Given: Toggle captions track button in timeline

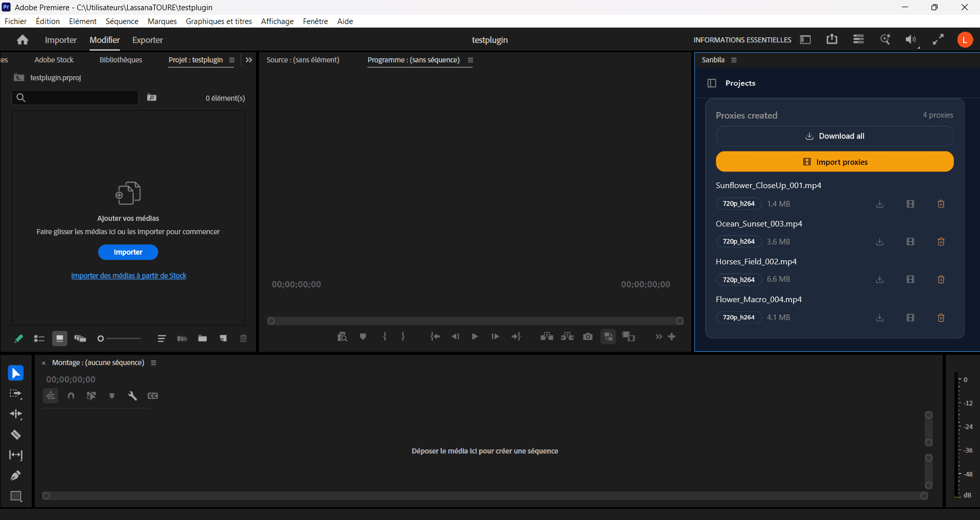Looking at the screenshot, I should point(153,396).
